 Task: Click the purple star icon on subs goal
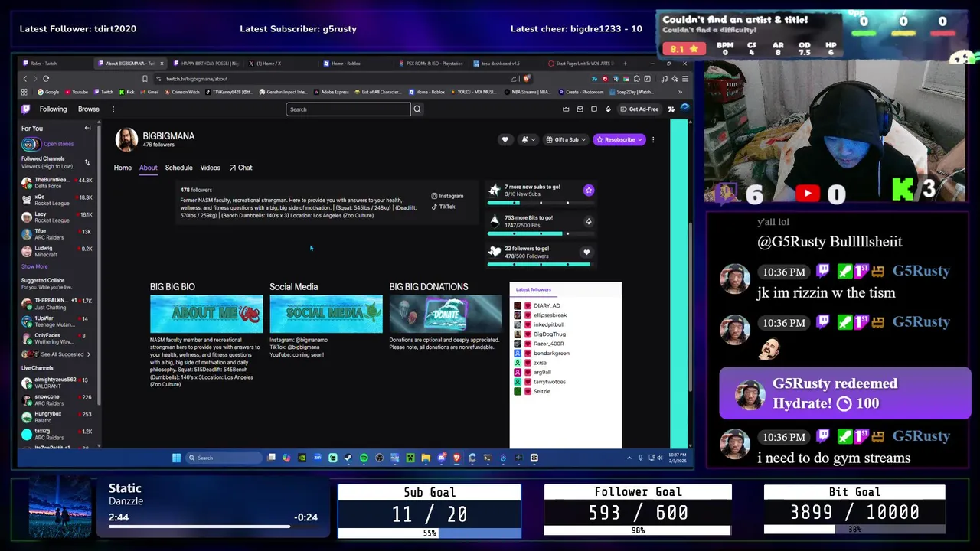pyautogui.click(x=588, y=190)
